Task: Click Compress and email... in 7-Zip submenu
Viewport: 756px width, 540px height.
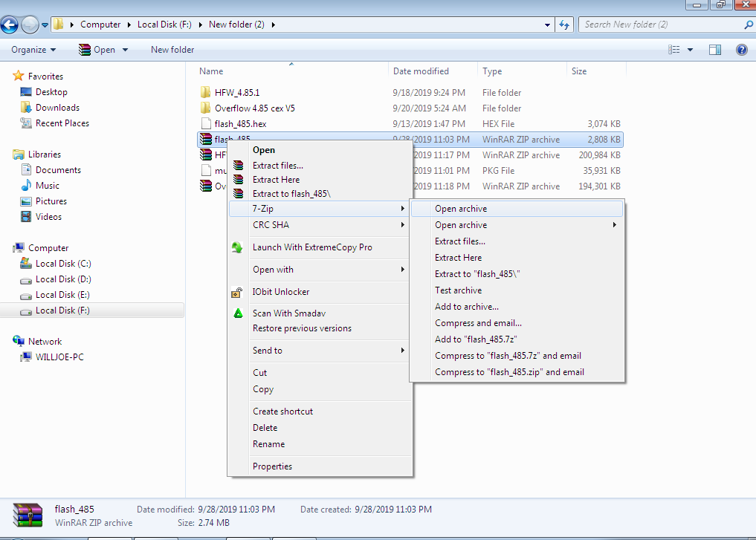Action: [x=517, y=323]
